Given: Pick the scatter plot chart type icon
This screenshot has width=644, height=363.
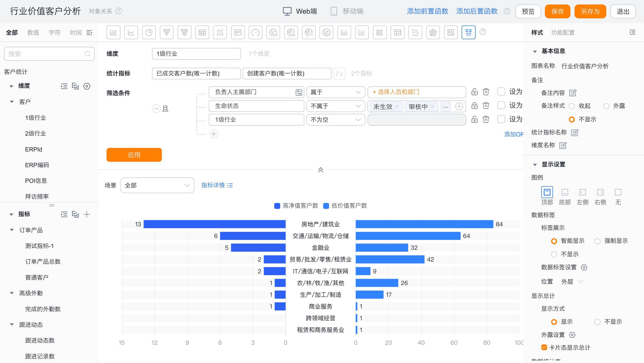Looking at the screenshot, I should (x=415, y=32).
